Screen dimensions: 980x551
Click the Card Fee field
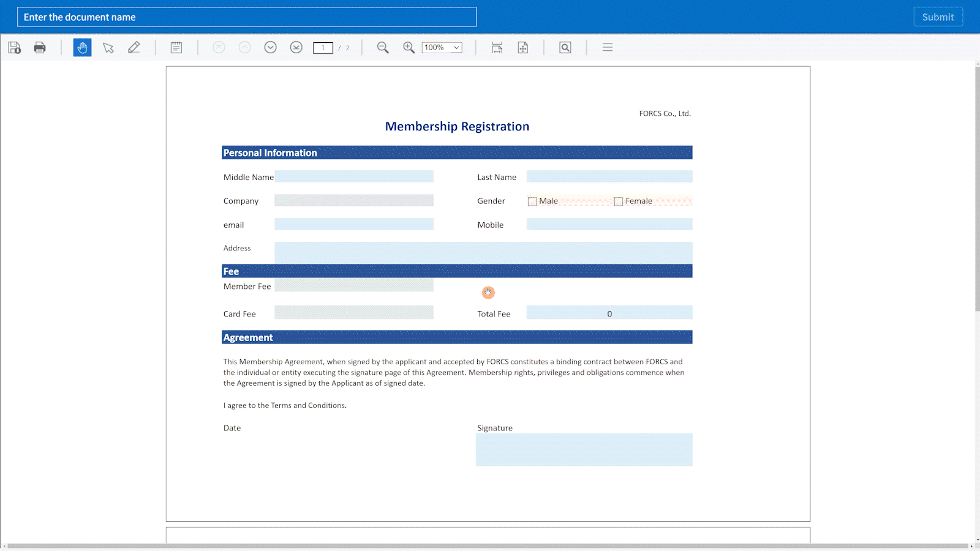point(354,312)
